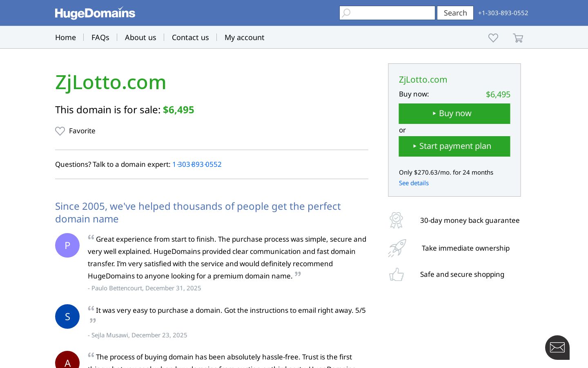Click the Search button
The width and height of the screenshot is (588, 368).
[x=455, y=13]
